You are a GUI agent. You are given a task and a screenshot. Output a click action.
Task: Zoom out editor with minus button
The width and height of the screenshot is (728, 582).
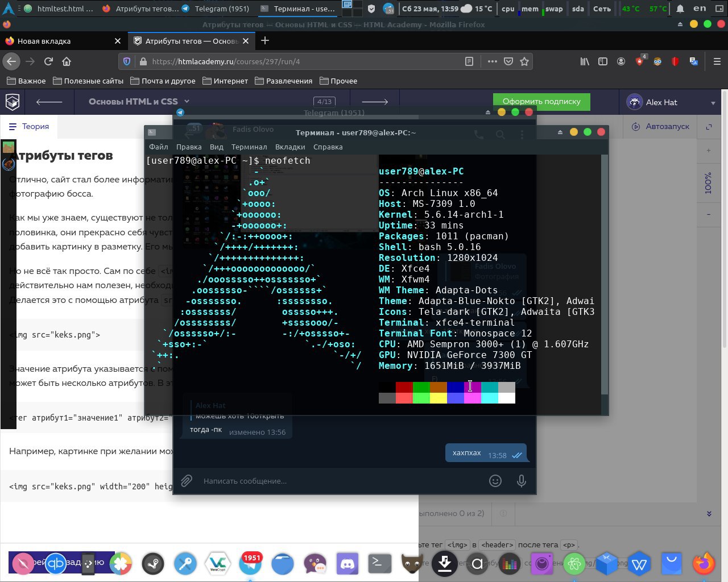709,214
